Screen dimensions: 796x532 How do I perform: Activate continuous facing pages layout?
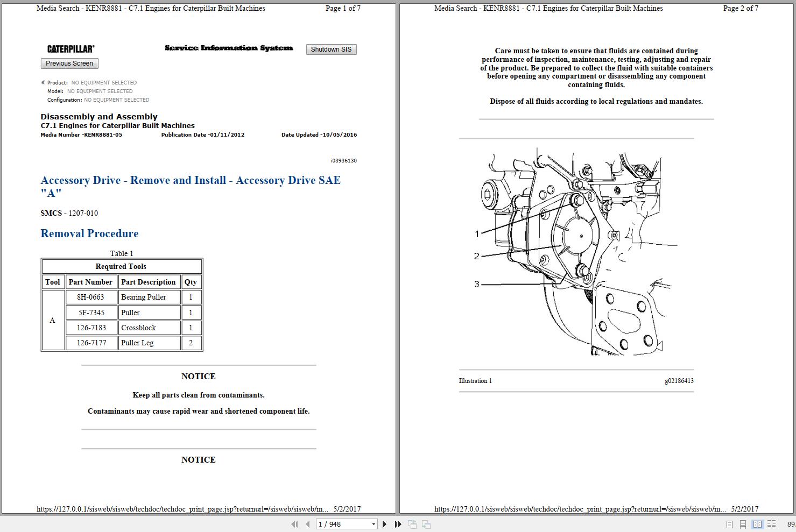coord(772,524)
